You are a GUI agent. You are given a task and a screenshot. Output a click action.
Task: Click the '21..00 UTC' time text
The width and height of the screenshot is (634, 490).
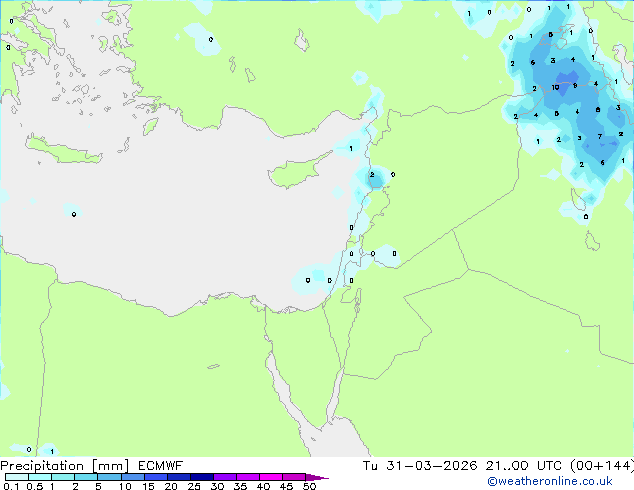point(524,466)
